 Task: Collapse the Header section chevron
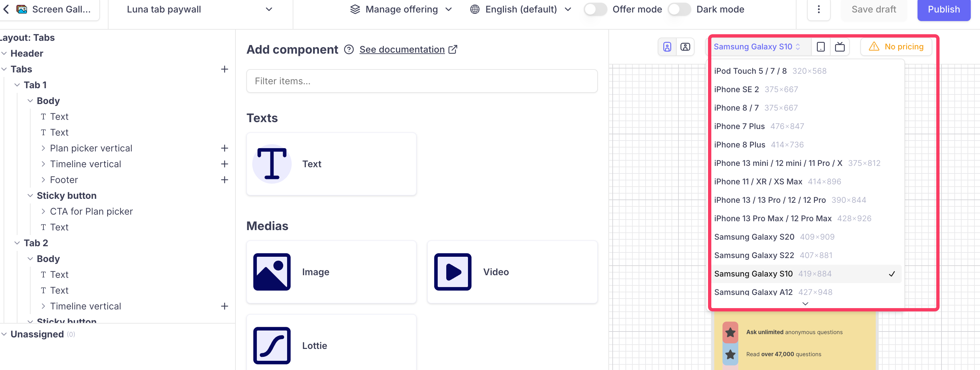tap(4, 54)
